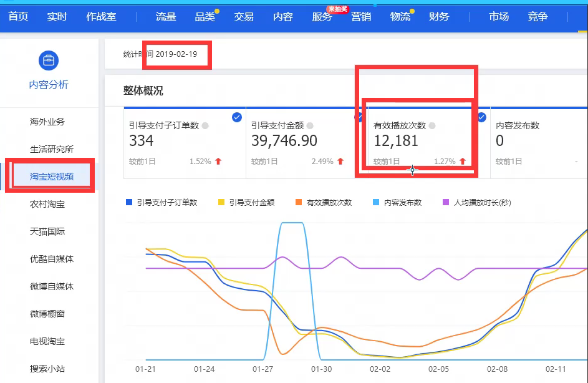Switch to the 营销 tab

point(361,16)
